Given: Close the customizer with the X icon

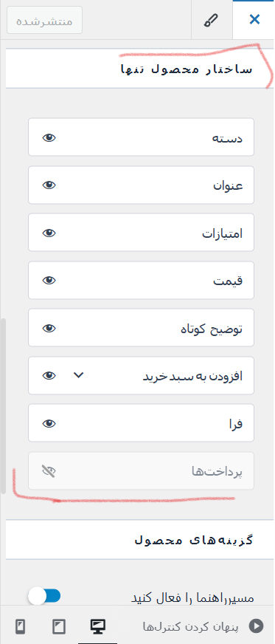Looking at the screenshot, I should pyautogui.click(x=254, y=19).
